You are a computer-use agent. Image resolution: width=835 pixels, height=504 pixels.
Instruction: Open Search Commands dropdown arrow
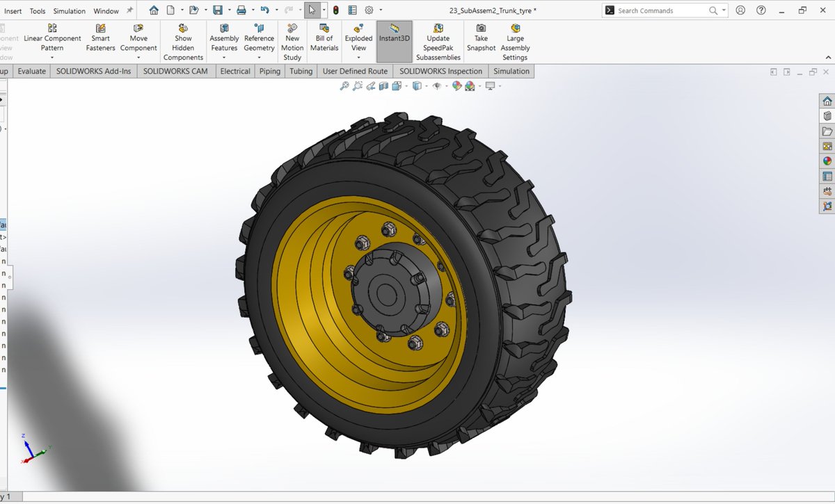[724, 10]
